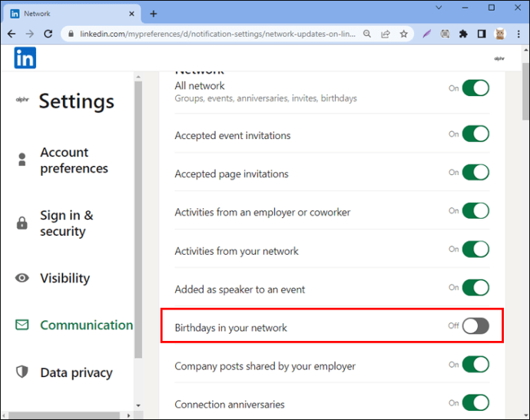Image resolution: width=530 pixels, height=420 pixels.
Task: Open the browser extensions puzzle icon
Action: pos(463,34)
